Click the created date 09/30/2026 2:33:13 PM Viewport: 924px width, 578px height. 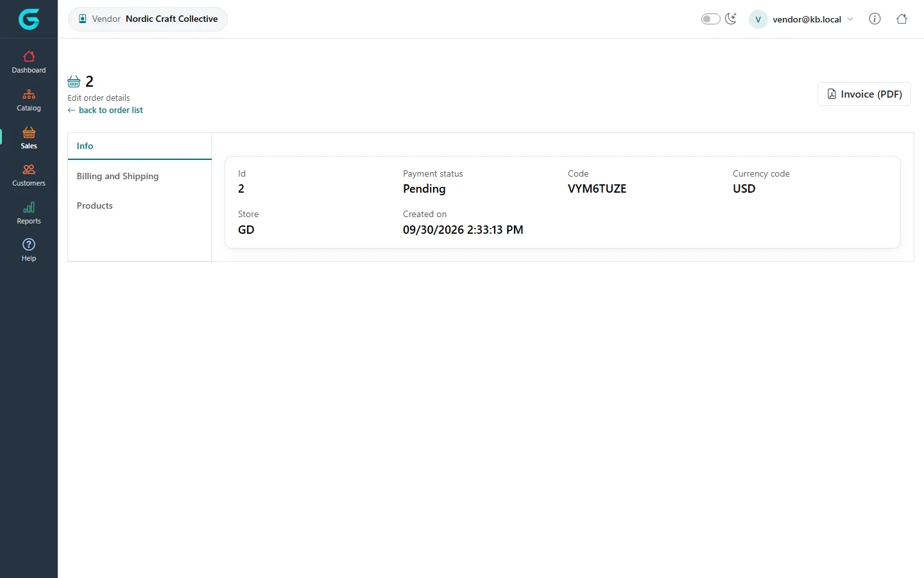(463, 230)
